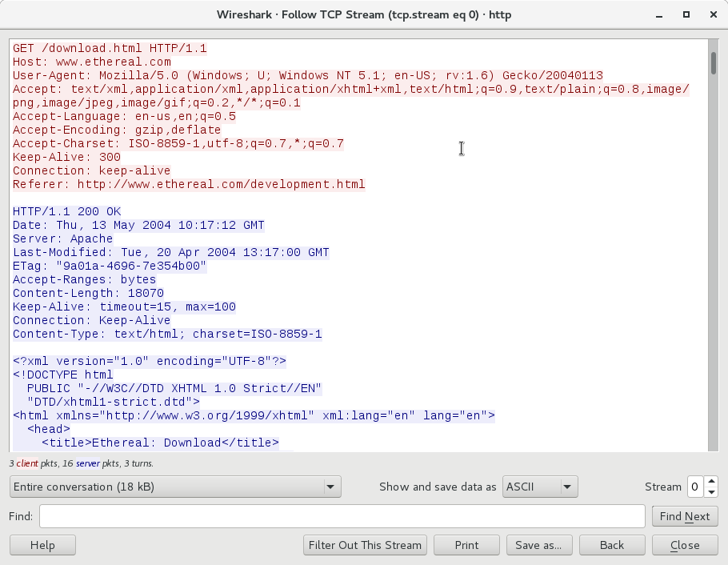
Task: Click the Accept-Language: en-us line
Action: click(x=124, y=116)
